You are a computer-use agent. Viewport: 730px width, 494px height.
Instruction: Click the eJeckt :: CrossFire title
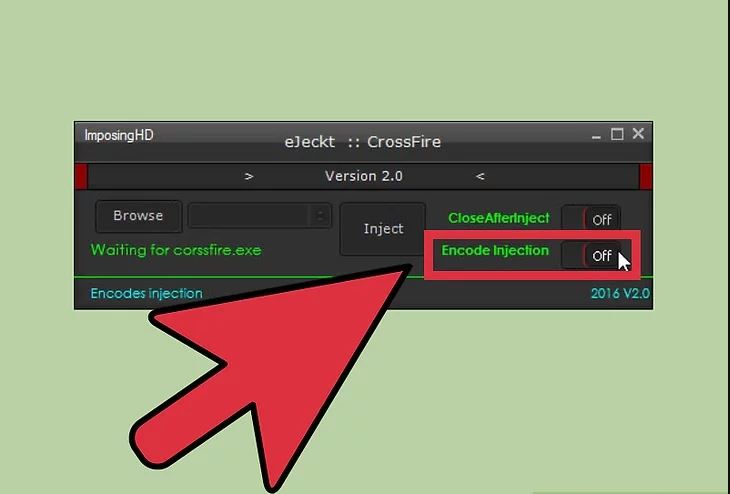coord(363,142)
